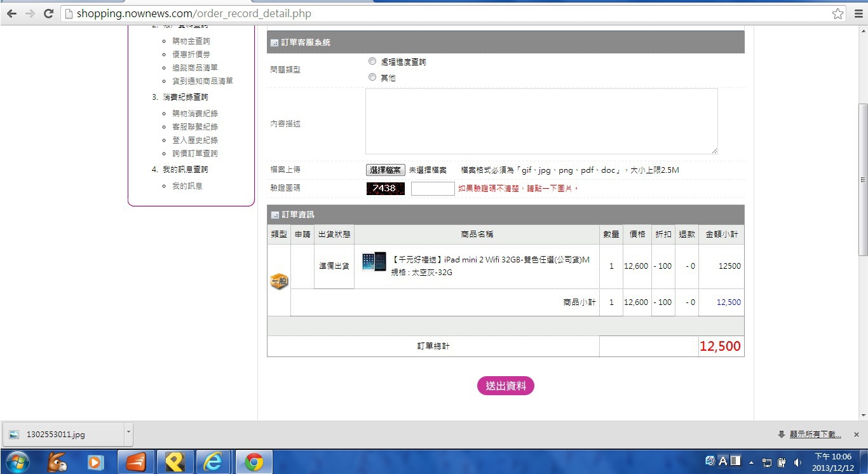Open the Windows Start button
Image resolution: width=868 pixels, height=474 pixels.
[x=18, y=463]
